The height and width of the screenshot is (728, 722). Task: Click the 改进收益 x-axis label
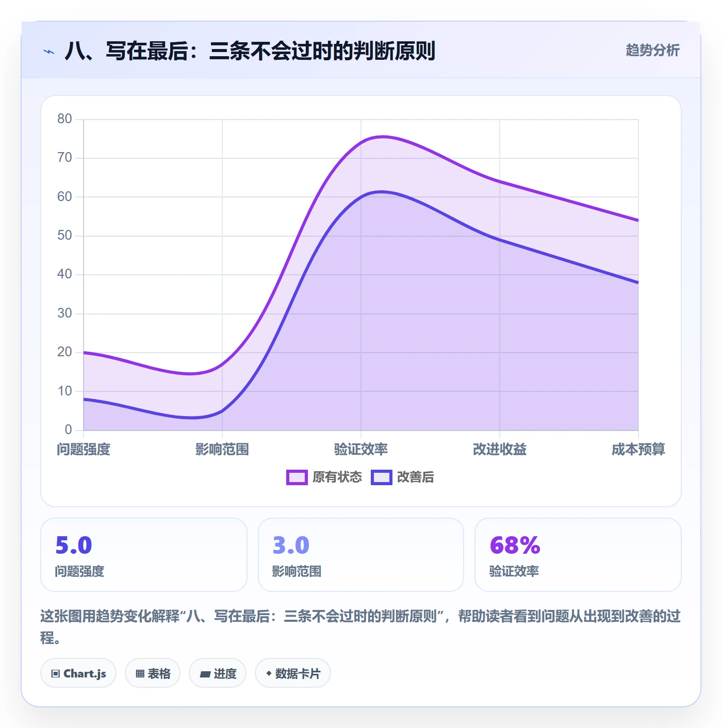pos(500,449)
